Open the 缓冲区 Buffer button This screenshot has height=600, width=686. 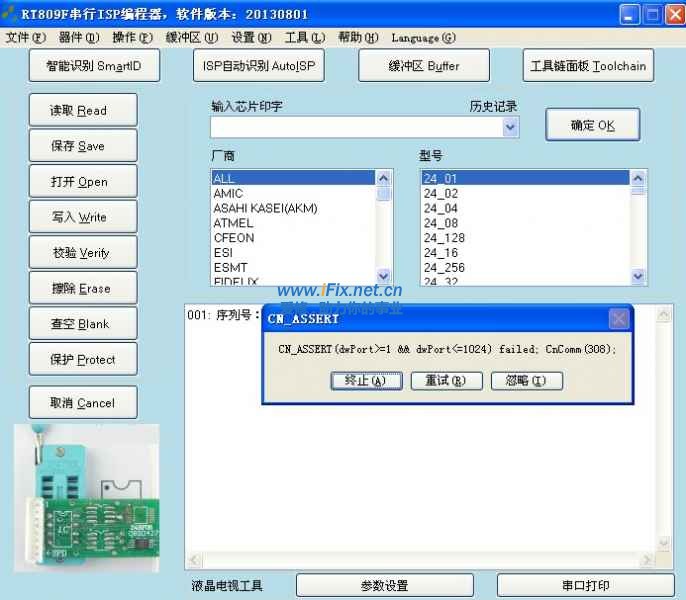(x=424, y=66)
